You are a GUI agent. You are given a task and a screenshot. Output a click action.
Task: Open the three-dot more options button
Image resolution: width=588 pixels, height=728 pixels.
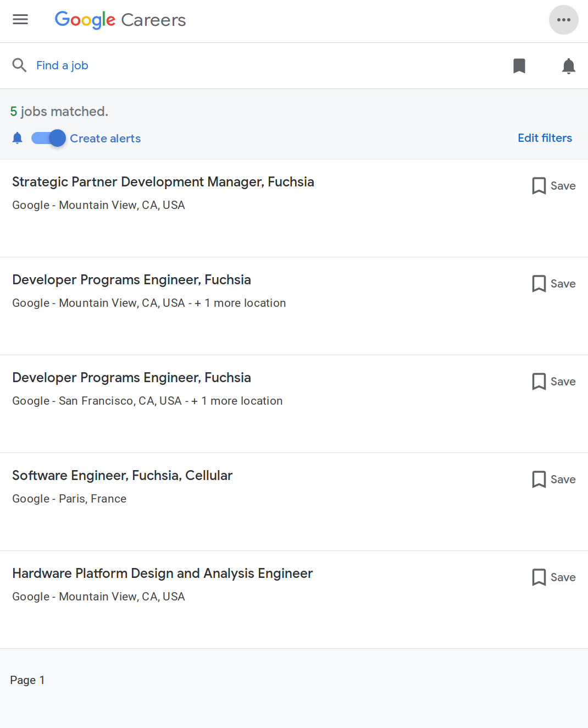coord(564,20)
